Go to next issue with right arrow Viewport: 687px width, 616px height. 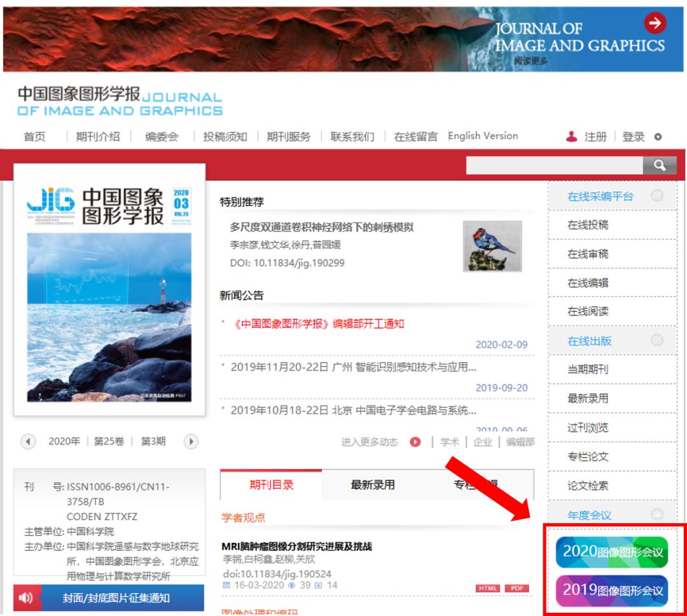[x=191, y=441]
